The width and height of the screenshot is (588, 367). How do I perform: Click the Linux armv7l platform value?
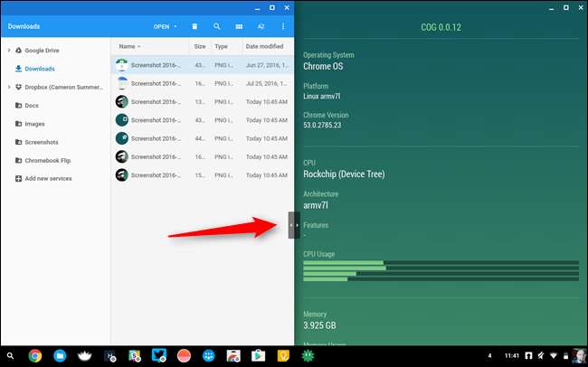[x=321, y=97]
